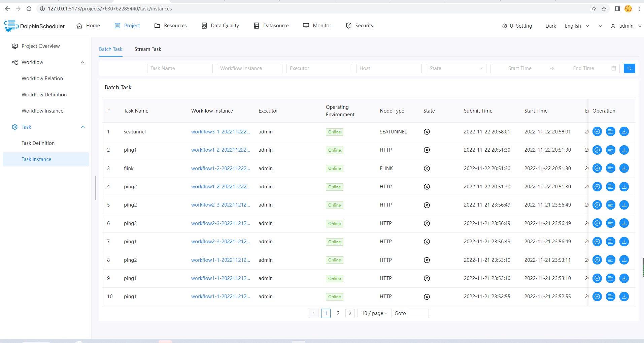The image size is (644, 343).
Task: Toggle Dark theme mode
Action: [x=551, y=26]
